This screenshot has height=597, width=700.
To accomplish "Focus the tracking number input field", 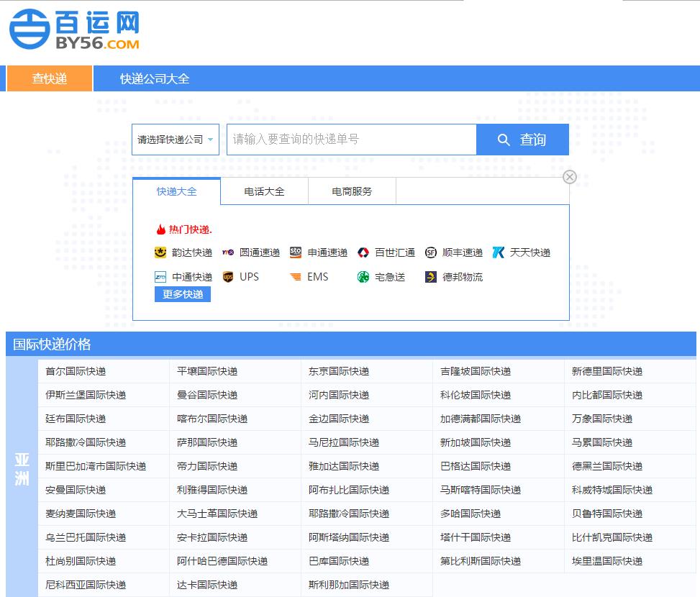I will [351, 140].
